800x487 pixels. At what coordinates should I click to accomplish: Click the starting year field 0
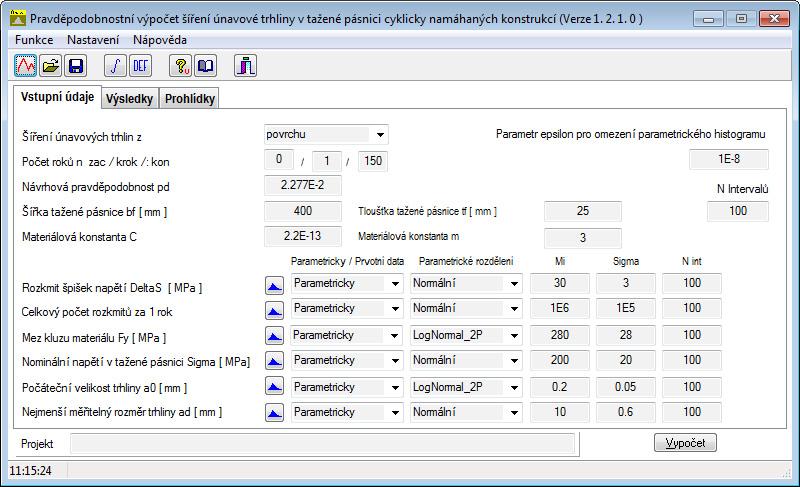279,160
